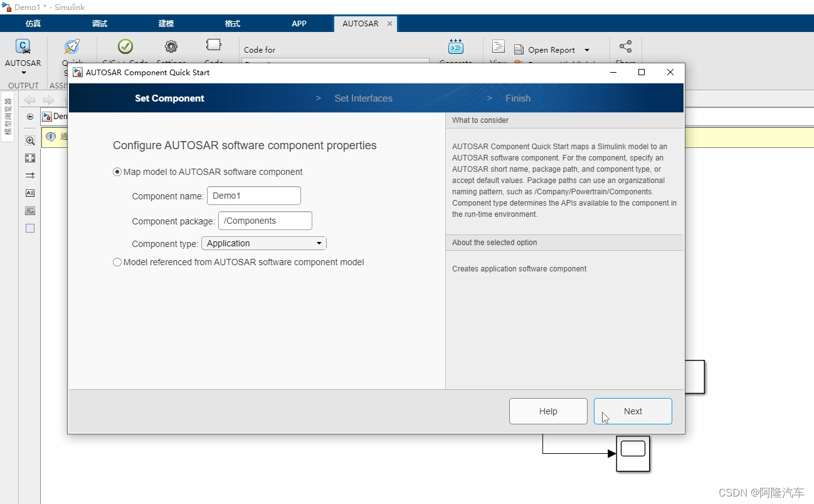Click the Generate code icon
This screenshot has height=504, width=814.
tap(456, 46)
